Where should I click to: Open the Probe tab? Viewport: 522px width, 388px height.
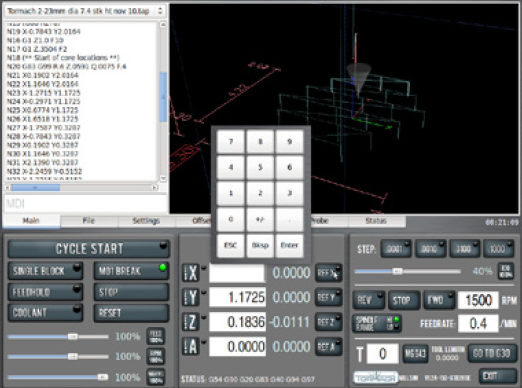pyautogui.click(x=329, y=221)
